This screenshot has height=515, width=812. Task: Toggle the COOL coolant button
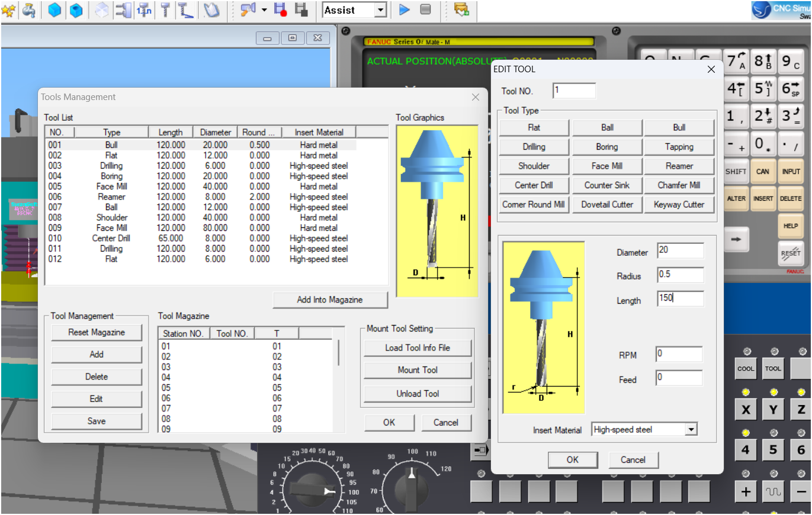(x=746, y=368)
